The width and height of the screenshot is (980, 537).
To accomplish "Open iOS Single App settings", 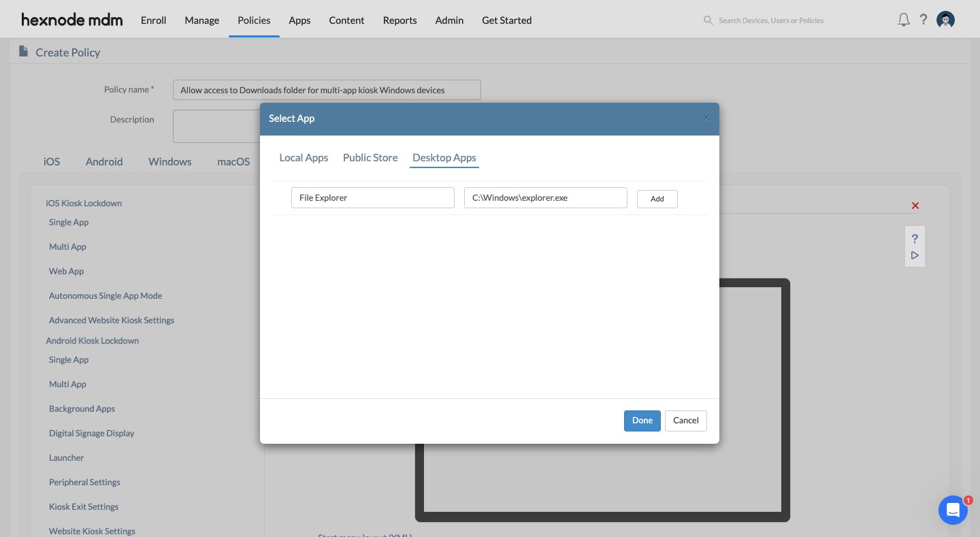I will click(69, 223).
